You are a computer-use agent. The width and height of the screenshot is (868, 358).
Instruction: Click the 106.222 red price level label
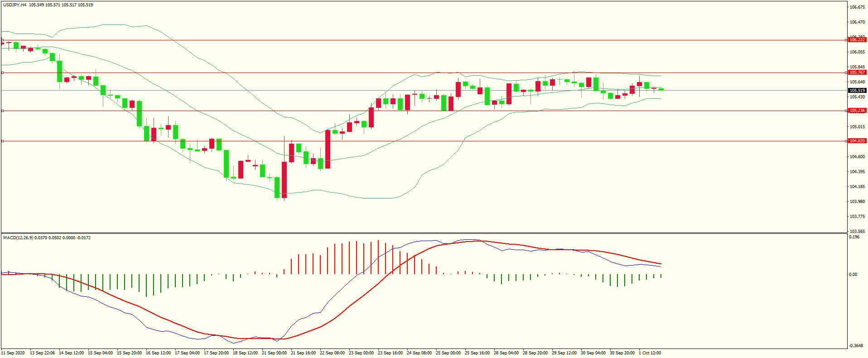(x=857, y=40)
